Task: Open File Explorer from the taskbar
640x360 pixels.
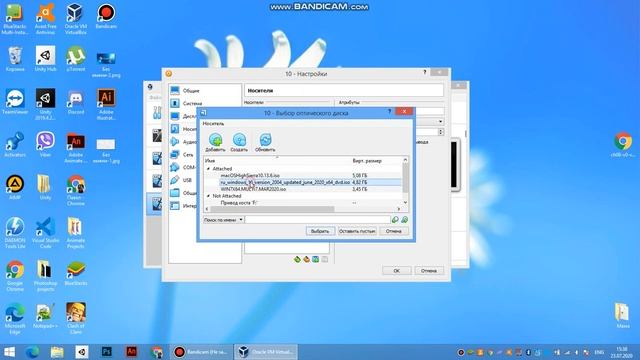Action: (x=57, y=352)
